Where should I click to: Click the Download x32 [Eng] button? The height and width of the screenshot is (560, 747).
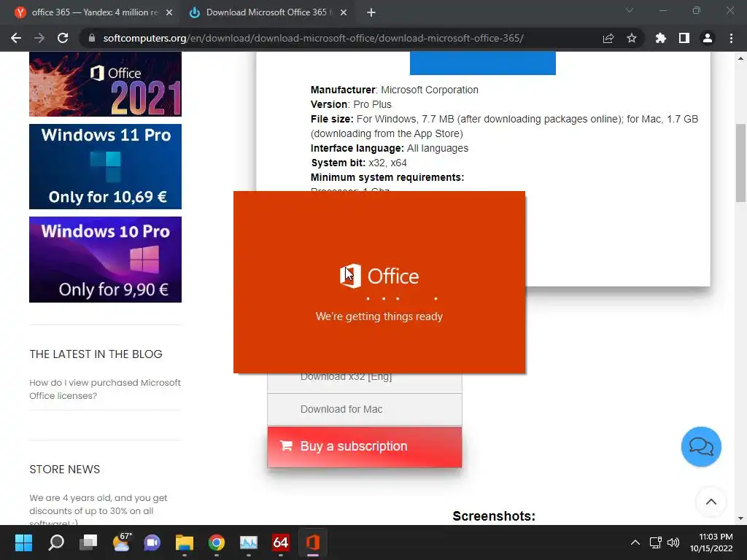pyautogui.click(x=365, y=382)
